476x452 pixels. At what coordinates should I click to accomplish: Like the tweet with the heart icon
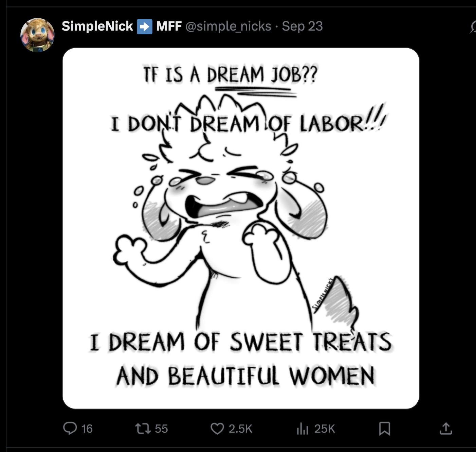coord(217,429)
